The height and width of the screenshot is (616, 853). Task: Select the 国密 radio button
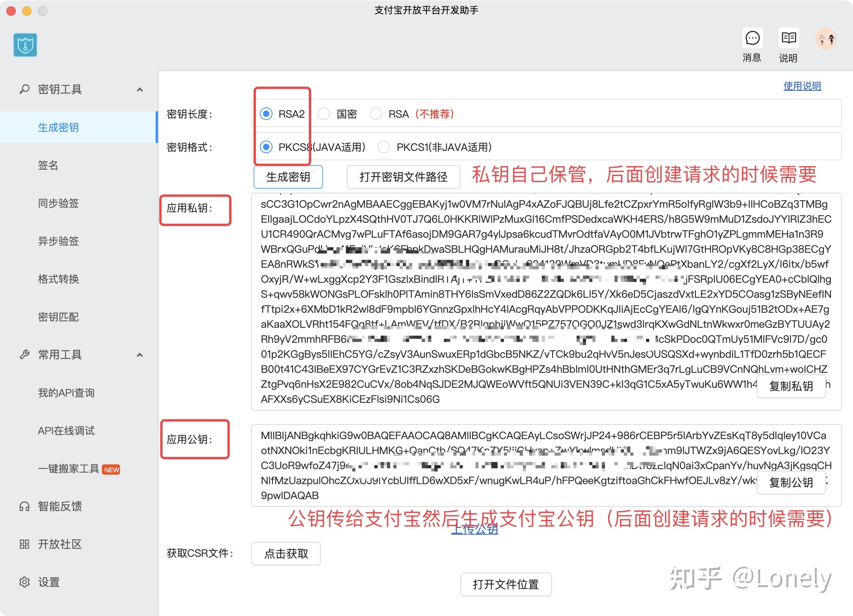coord(324,114)
